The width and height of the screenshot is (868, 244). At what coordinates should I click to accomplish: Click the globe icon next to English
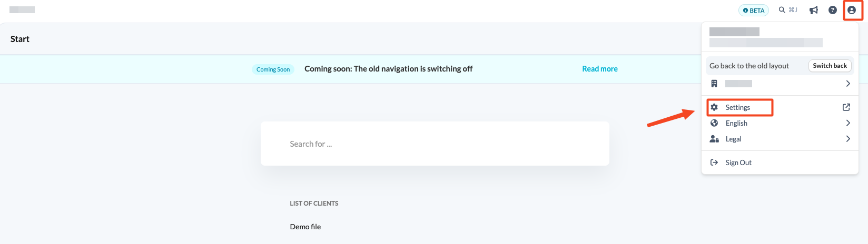tap(714, 123)
